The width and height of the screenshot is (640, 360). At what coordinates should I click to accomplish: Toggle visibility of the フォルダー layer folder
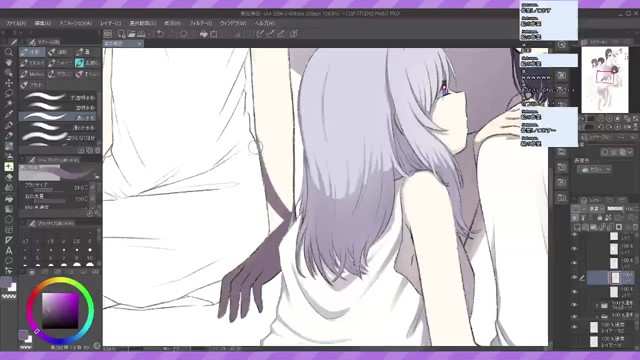(x=575, y=305)
